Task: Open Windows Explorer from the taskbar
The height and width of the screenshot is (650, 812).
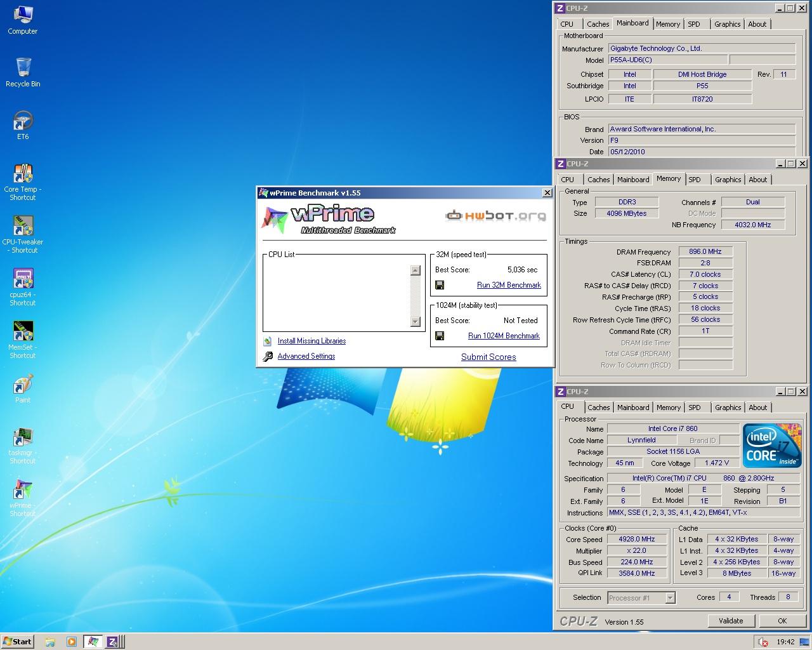Action: point(50,642)
